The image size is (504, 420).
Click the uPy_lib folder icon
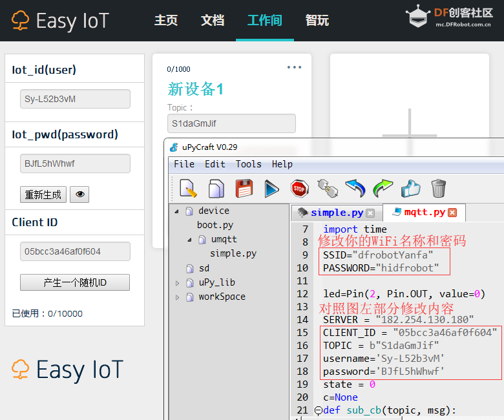189,283
